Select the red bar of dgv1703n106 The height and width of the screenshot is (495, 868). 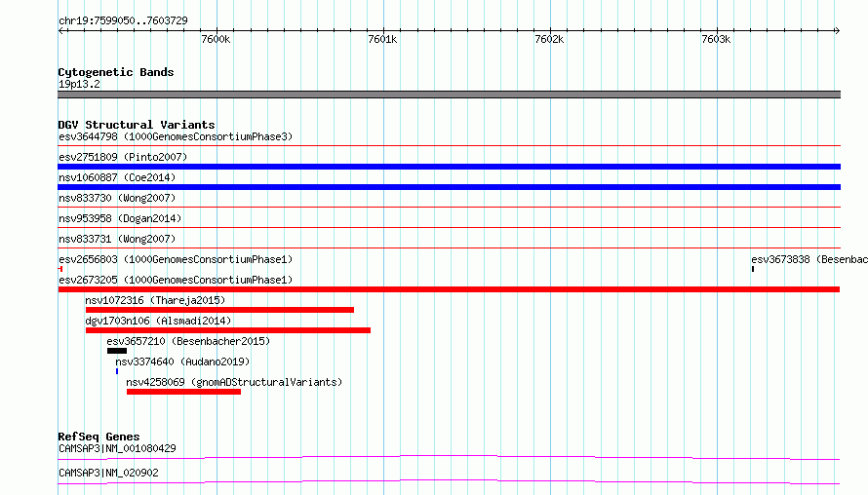coord(228,330)
